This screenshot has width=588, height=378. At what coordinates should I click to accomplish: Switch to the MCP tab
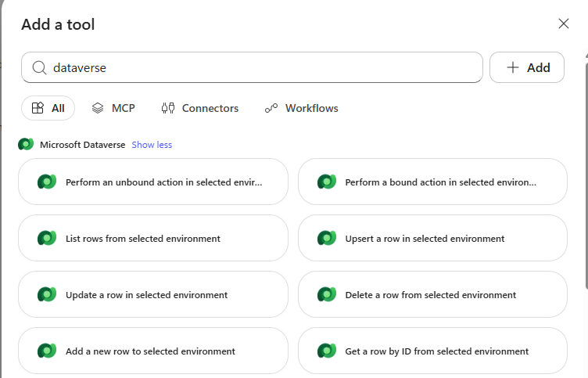coord(113,108)
